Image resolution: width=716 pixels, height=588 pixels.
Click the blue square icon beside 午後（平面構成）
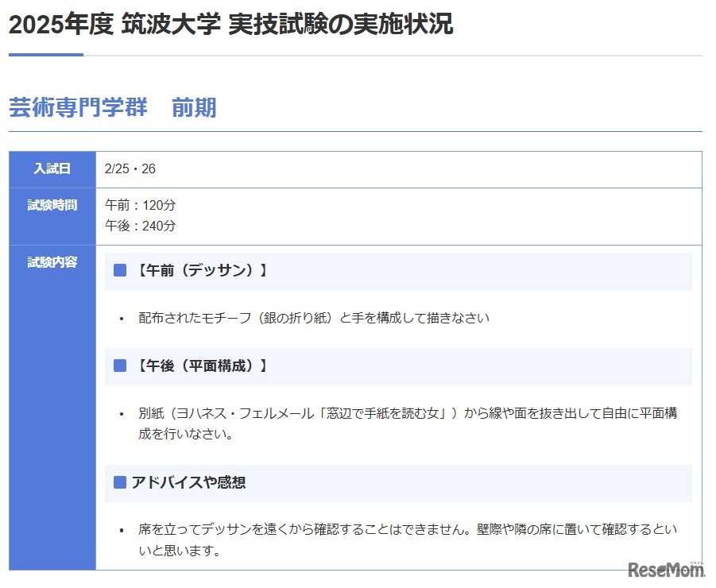120,366
